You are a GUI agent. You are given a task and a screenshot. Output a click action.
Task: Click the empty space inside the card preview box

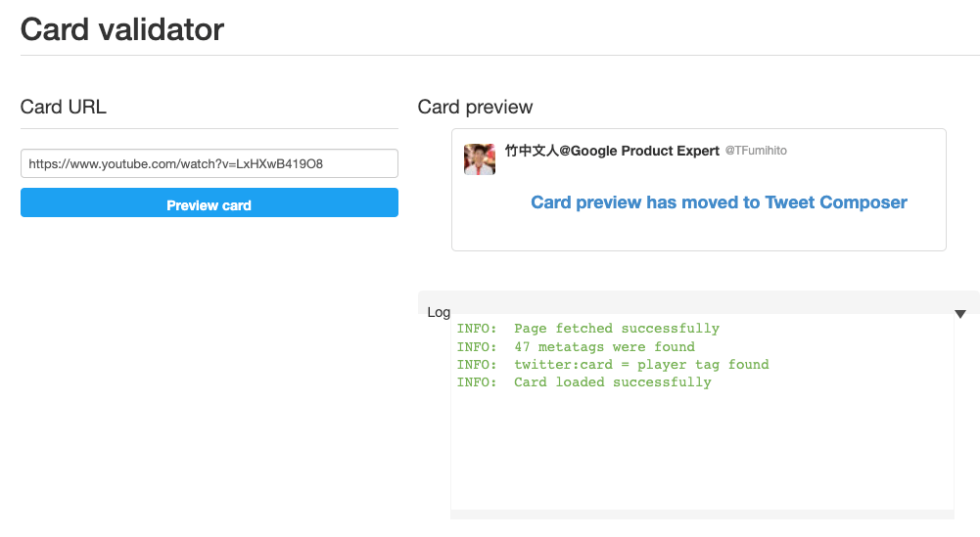click(699, 232)
